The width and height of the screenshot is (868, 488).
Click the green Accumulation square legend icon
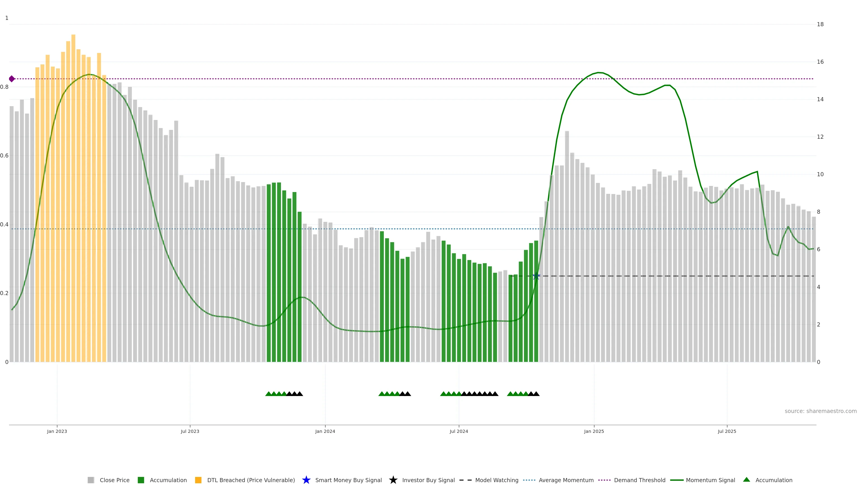(x=141, y=480)
